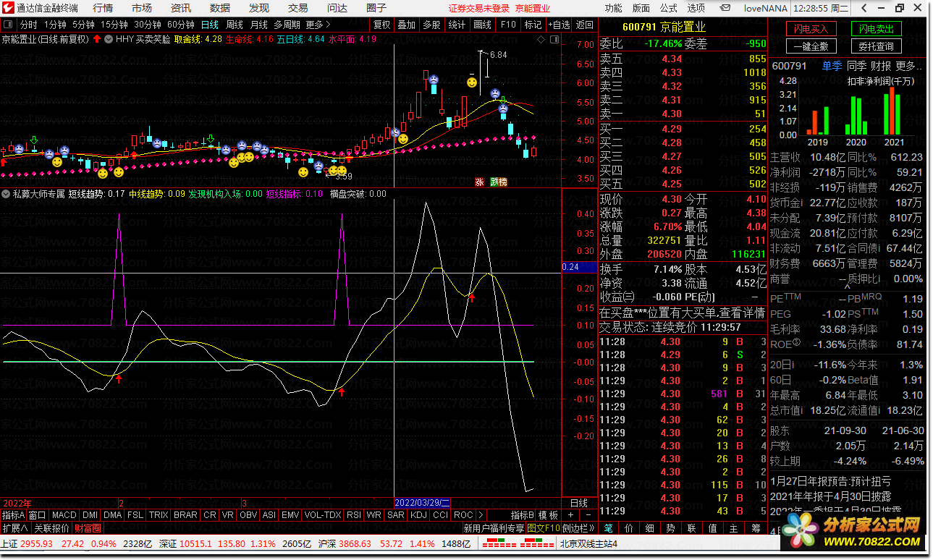Viewport: 933px width, 560px height.
Task: Select the MACD indicator tab
Action: click(64, 515)
